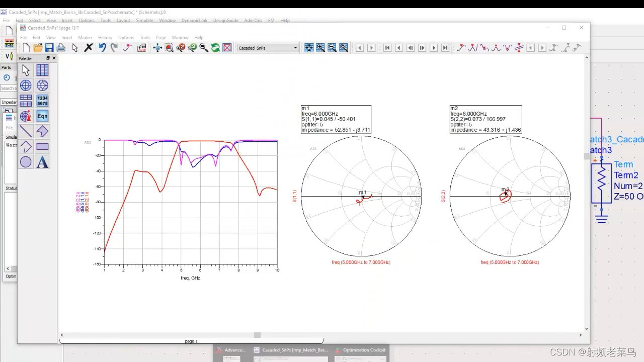Image resolution: width=644 pixels, height=362 pixels.
Task: Insert a Smith chart from palette
Action: pos(43,85)
